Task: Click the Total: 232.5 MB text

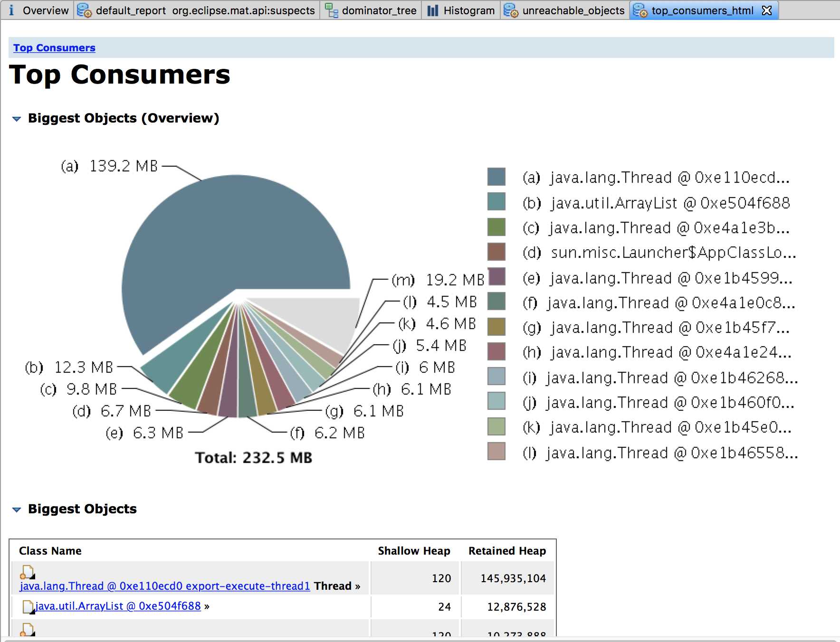Action: coord(253,458)
